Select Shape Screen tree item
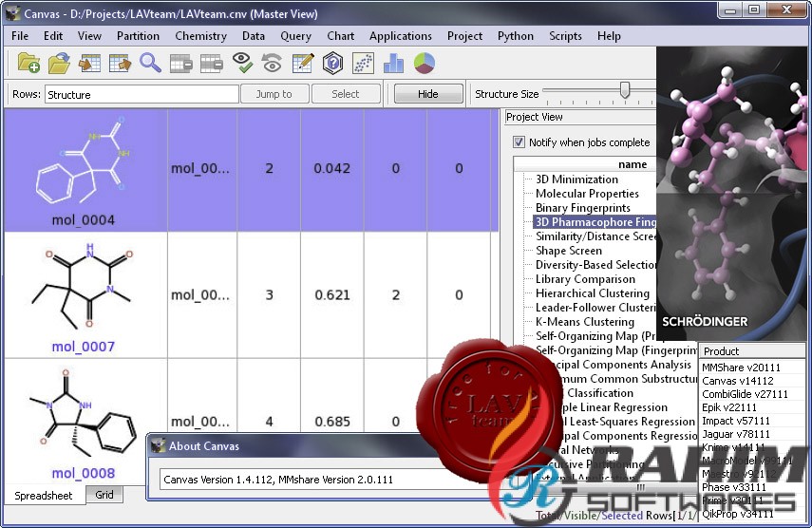 click(x=568, y=250)
